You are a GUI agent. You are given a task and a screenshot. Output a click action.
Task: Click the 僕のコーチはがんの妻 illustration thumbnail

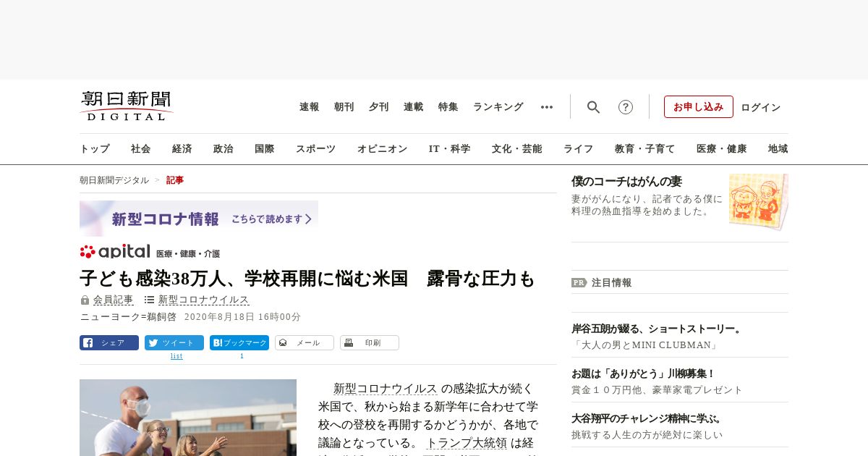tap(759, 202)
